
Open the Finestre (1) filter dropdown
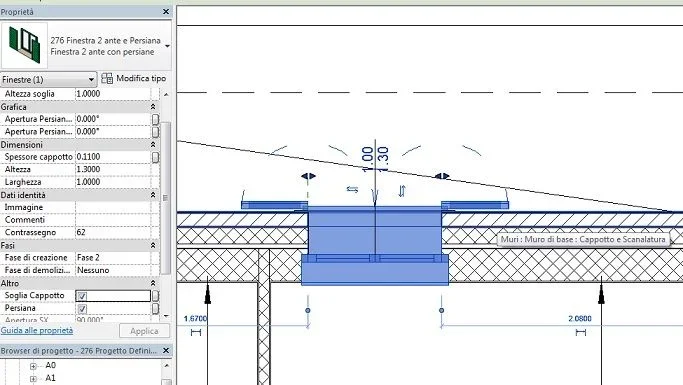click(48, 80)
